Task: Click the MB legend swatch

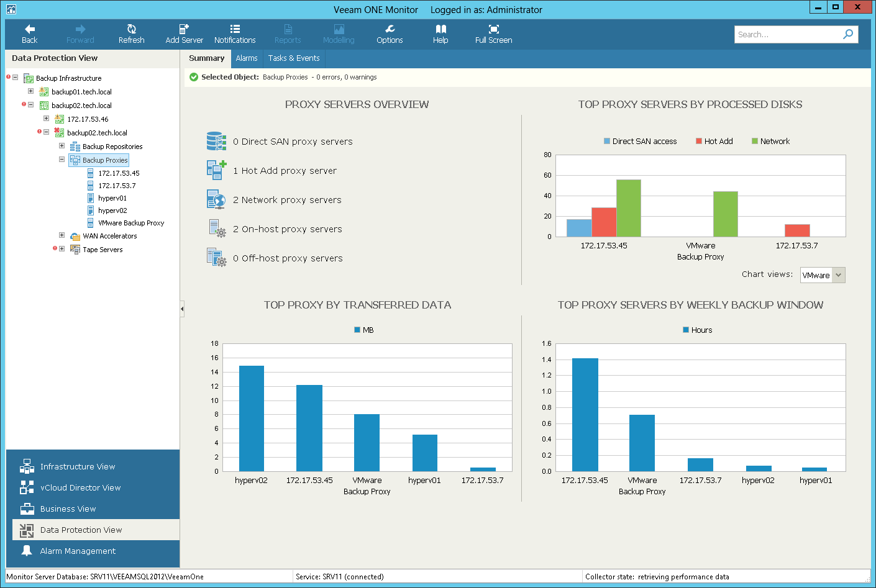Action: pos(357,330)
